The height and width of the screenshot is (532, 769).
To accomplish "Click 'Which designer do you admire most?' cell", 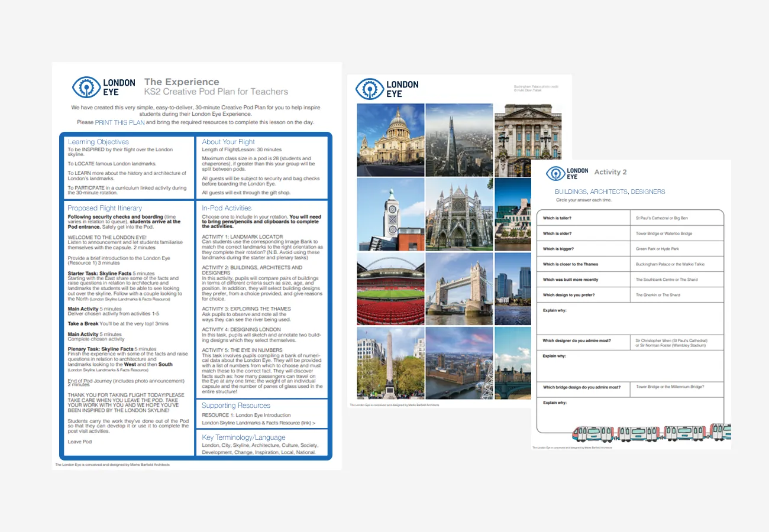I will click(583, 343).
